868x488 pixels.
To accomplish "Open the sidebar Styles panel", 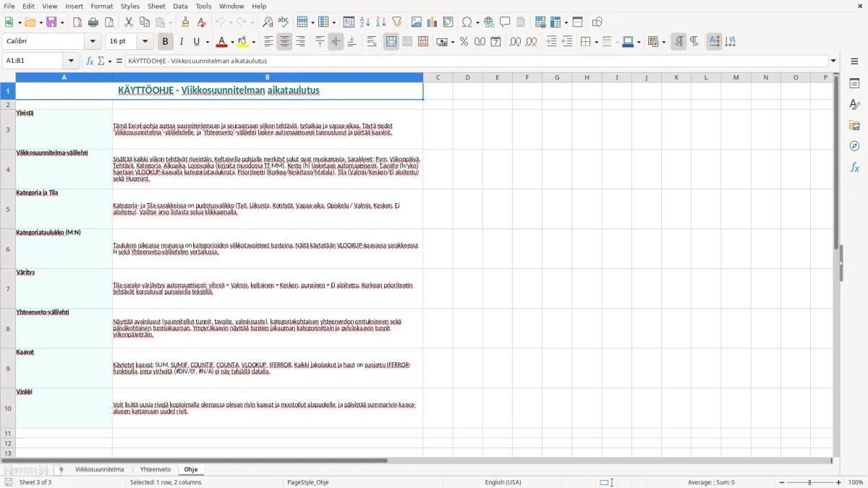I will [x=854, y=104].
